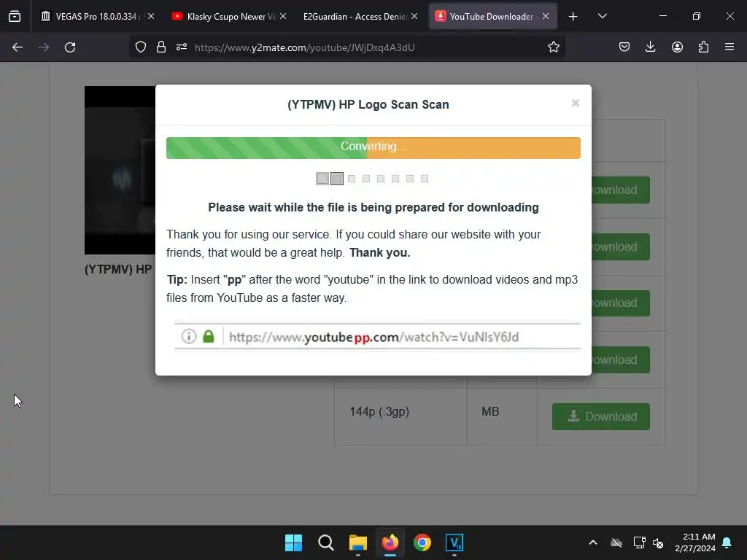Open the extensions puzzle icon
Screen dimensions: 747x560
(703, 47)
